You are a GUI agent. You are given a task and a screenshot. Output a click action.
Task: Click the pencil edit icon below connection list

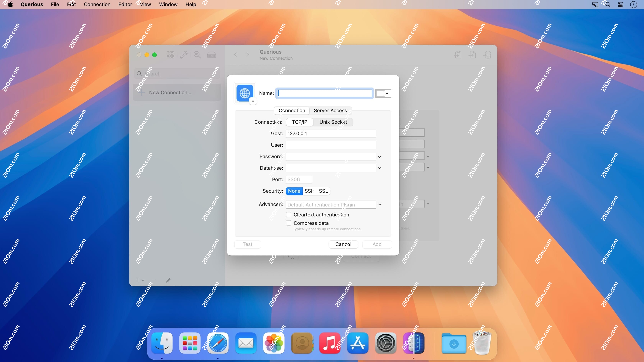point(168,280)
